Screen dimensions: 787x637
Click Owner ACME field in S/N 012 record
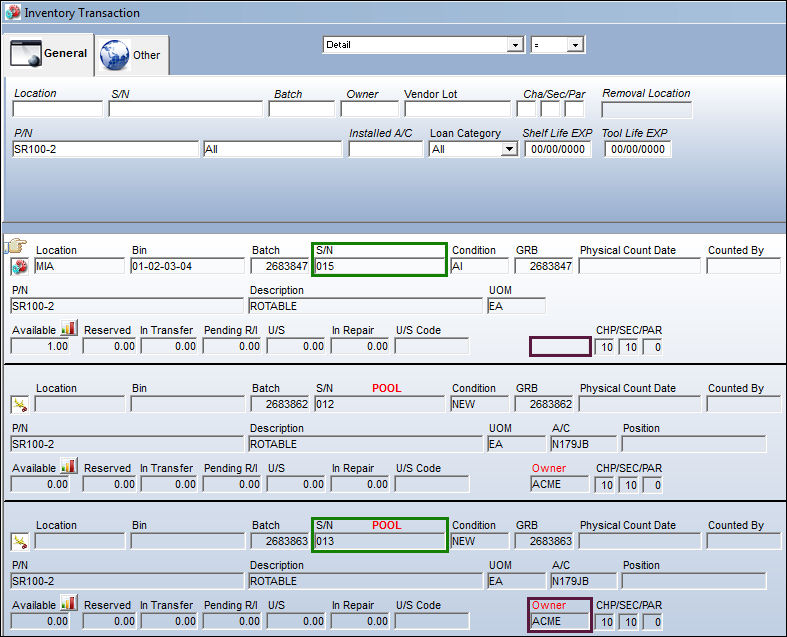560,484
